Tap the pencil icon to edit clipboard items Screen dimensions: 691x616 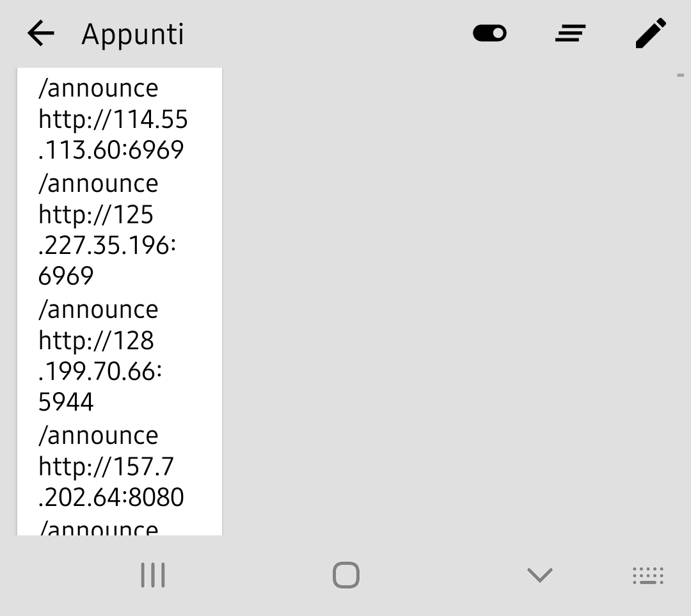[x=651, y=33]
